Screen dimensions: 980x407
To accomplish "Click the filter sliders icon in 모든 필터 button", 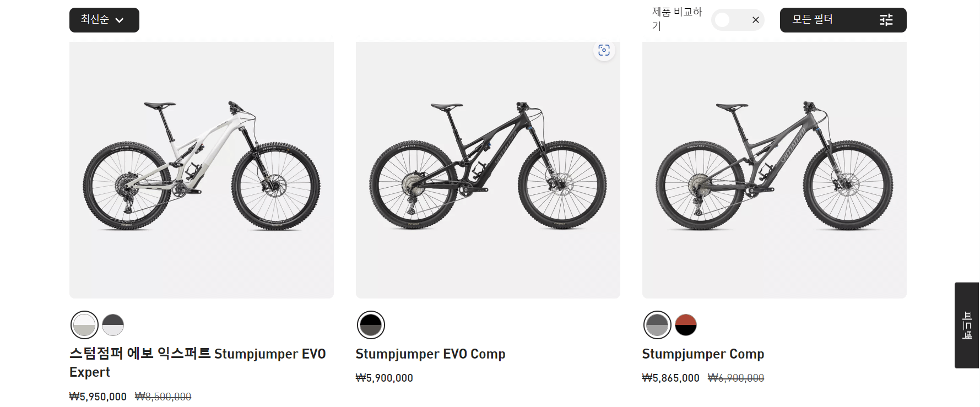I will pos(886,20).
